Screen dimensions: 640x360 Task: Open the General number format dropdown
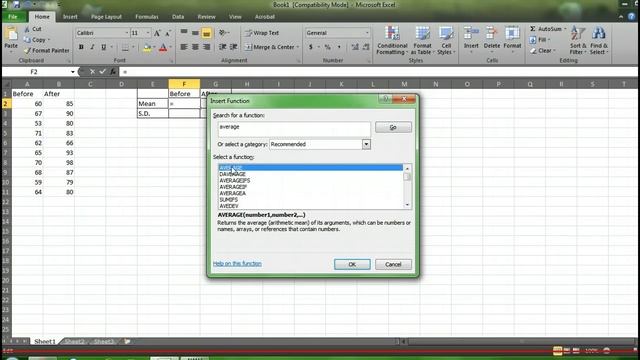tap(367, 33)
